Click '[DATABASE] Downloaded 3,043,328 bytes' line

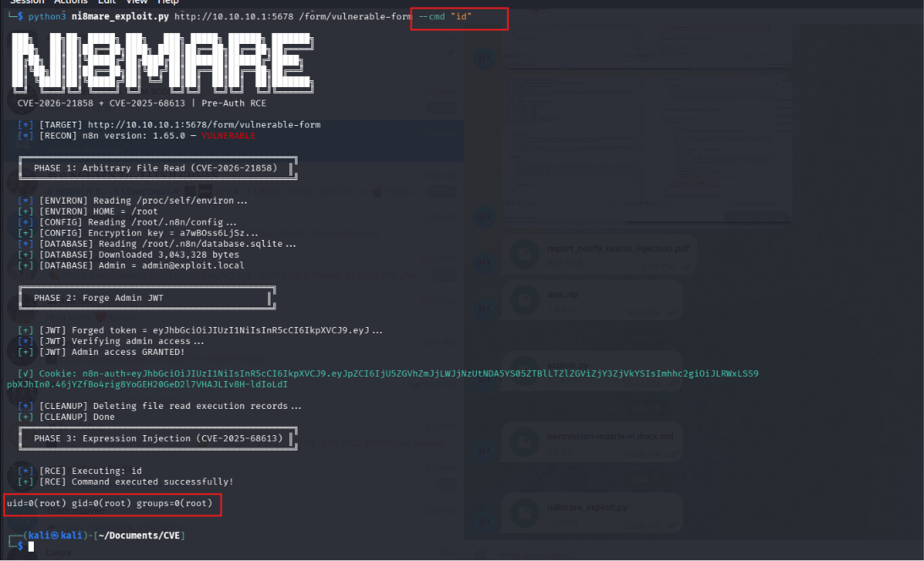pyautogui.click(x=128, y=254)
